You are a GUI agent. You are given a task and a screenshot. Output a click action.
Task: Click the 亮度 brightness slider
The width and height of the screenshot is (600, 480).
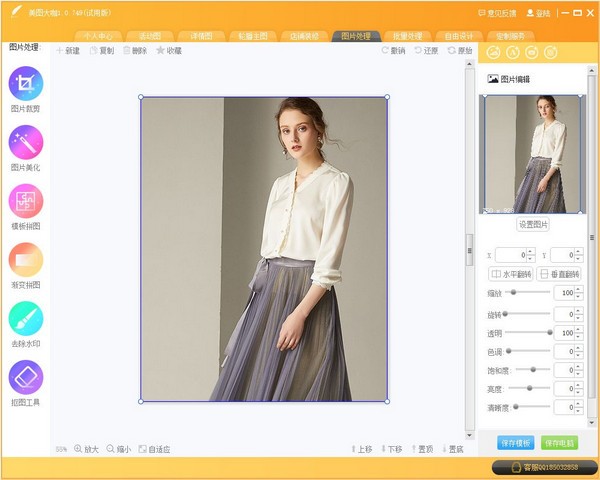[x=529, y=388]
